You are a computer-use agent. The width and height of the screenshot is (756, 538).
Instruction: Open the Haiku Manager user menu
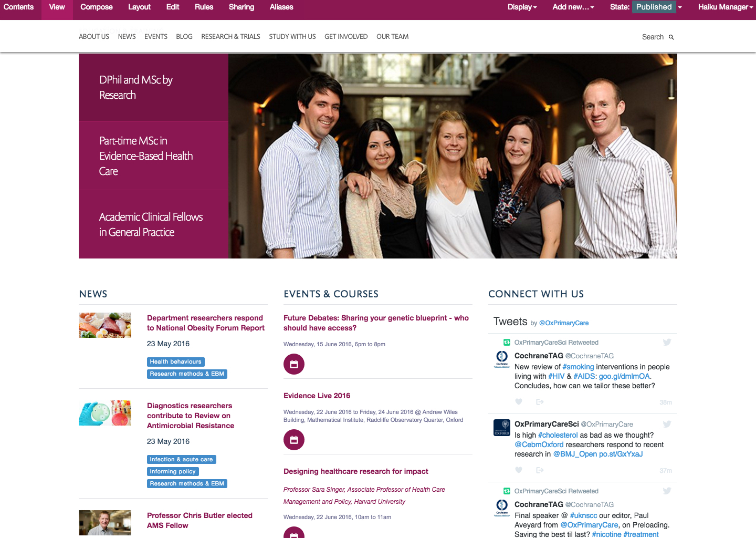pos(726,7)
